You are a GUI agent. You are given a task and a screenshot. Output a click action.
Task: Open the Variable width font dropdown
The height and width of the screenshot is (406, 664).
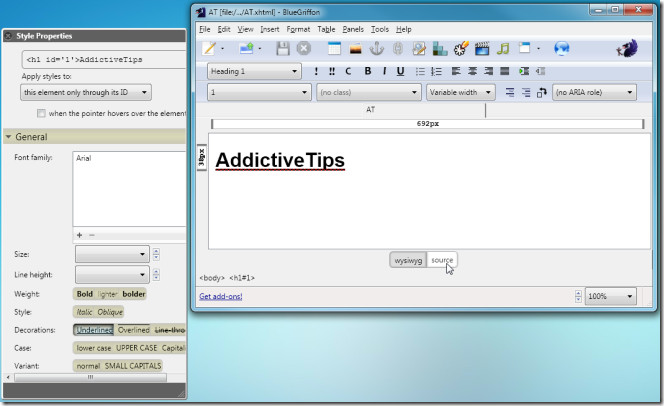461,92
